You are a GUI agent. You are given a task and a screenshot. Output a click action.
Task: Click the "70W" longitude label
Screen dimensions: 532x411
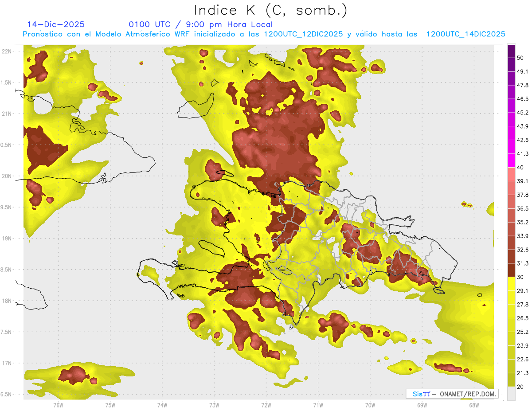(x=370, y=405)
